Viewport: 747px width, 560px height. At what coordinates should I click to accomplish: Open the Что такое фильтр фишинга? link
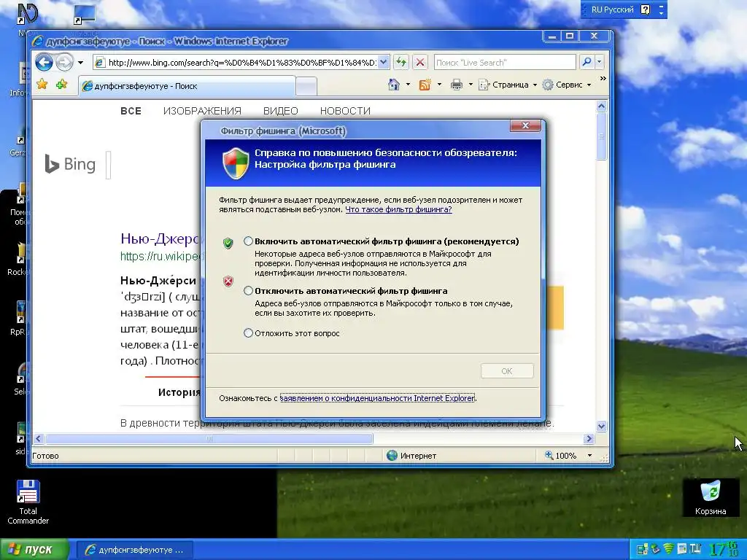pos(398,209)
